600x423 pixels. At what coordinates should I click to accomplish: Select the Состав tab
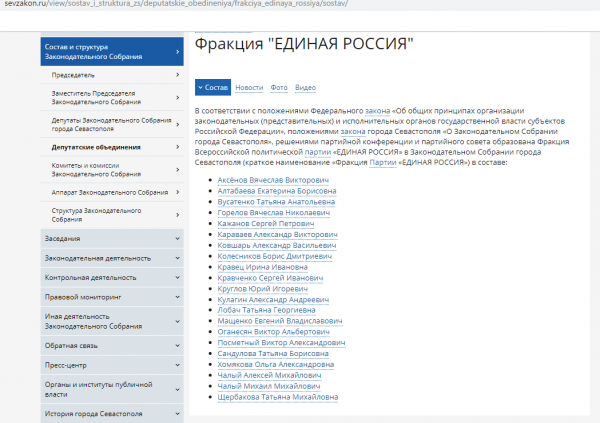click(213, 87)
